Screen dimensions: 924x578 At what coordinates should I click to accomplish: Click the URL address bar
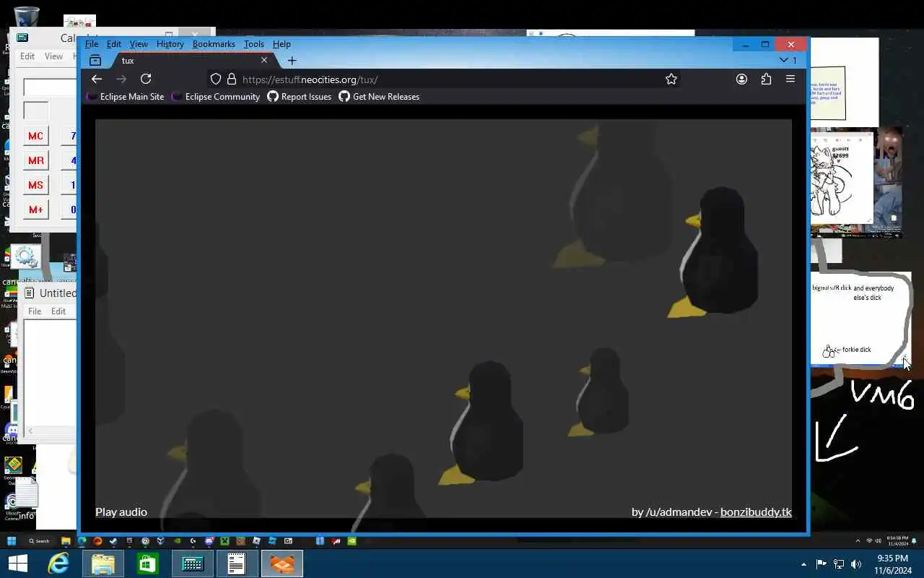(x=444, y=79)
